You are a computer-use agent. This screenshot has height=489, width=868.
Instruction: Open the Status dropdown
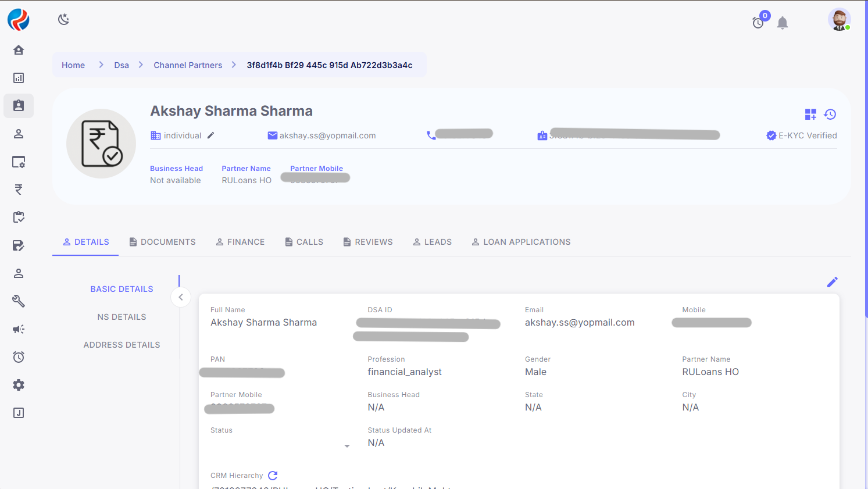[x=347, y=446]
